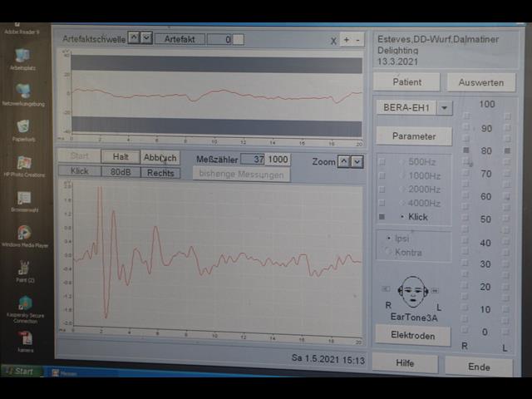Screen dimensions: 532x399
Task: Click the Patient button
Action: 406,82
